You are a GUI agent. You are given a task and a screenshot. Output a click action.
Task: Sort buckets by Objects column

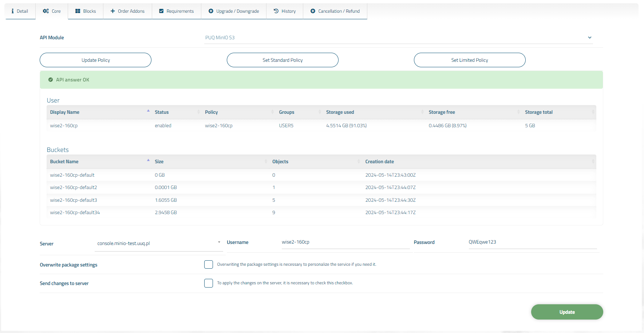click(x=316, y=161)
